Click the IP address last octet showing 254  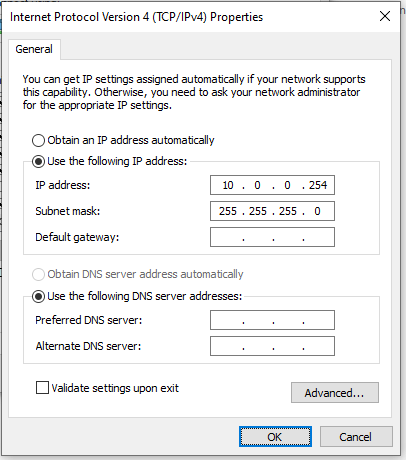318,185
